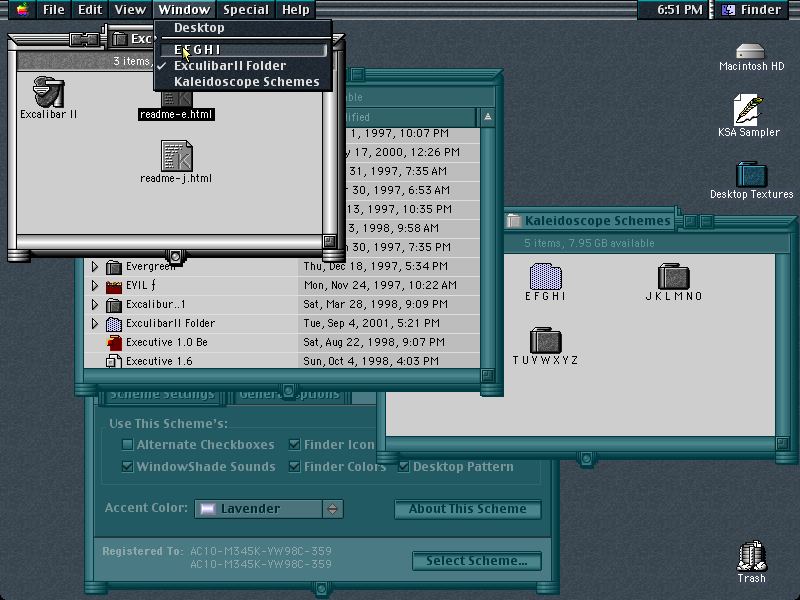Choose Desktop from the Window menu
The height and width of the screenshot is (600, 800).
[243, 28]
